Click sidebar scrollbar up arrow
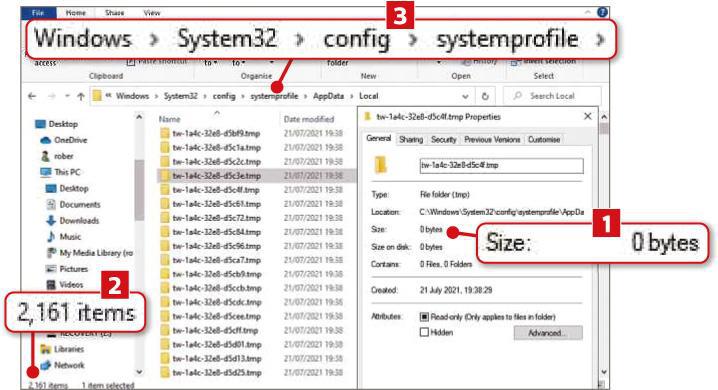Image resolution: width=718 pixels, height=390 pixels. click(139, 118)
